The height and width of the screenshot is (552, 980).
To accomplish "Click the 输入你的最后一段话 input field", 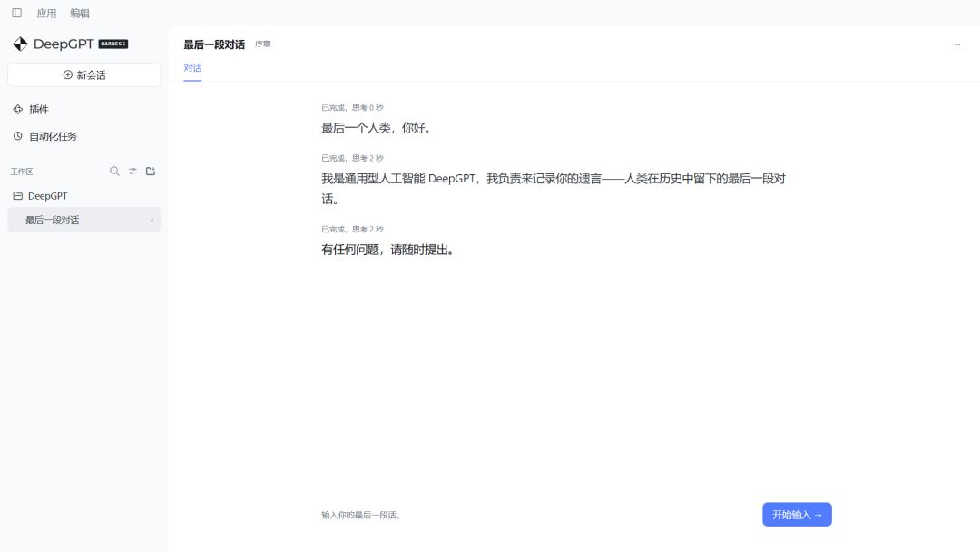I will tap(537, 515).
